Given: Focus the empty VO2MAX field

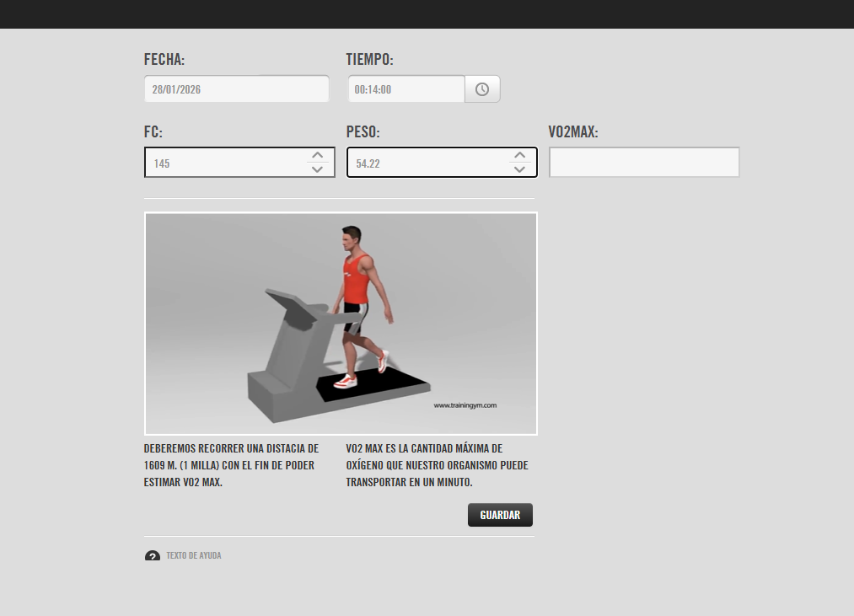Looking at the screenshot, I should [644, 163].
